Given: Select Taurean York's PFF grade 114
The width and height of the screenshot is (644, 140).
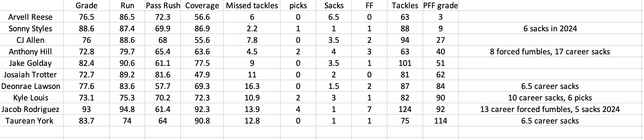Looking at the screenshot, I should point(440,121).
